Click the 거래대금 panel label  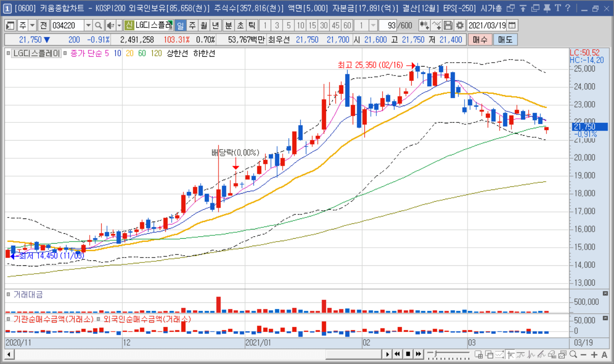[x=28, y=294]
